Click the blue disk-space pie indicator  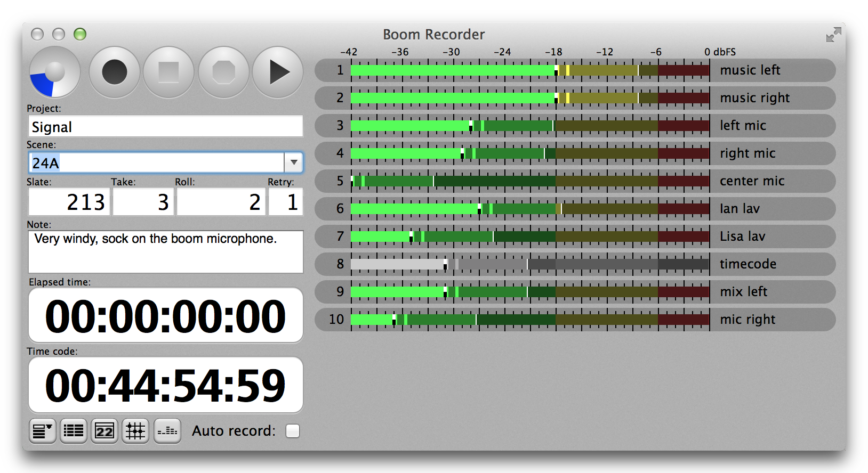[x=55, y=72]
